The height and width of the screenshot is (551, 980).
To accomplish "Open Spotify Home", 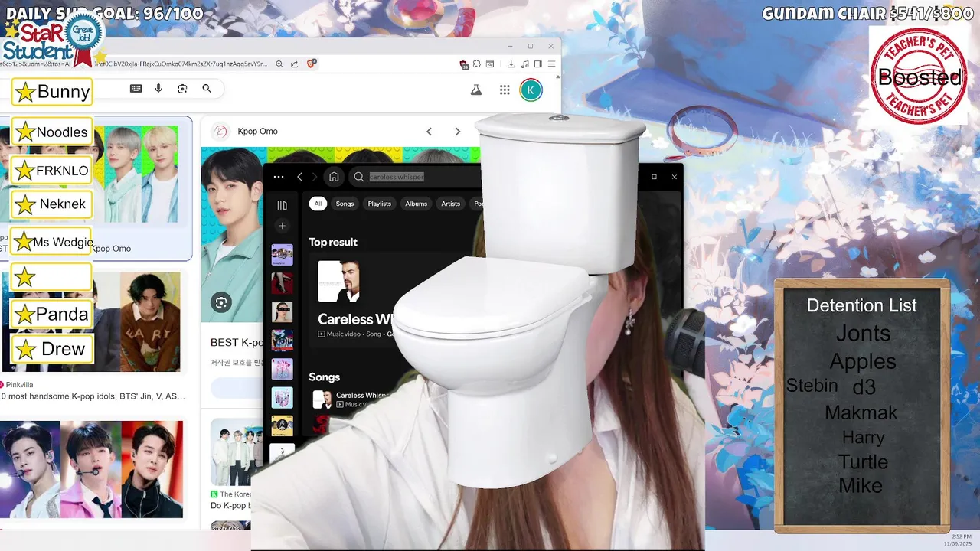I will click(x=334, y=177).
